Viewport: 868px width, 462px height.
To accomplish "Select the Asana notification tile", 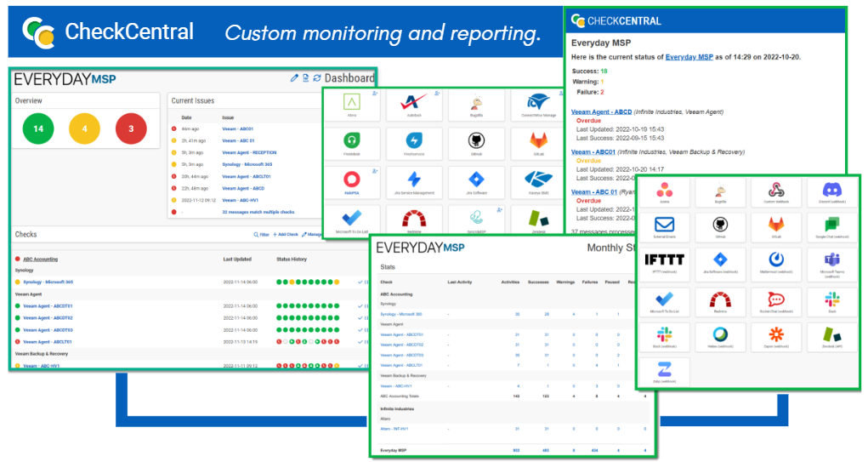I will click(664, 192).
